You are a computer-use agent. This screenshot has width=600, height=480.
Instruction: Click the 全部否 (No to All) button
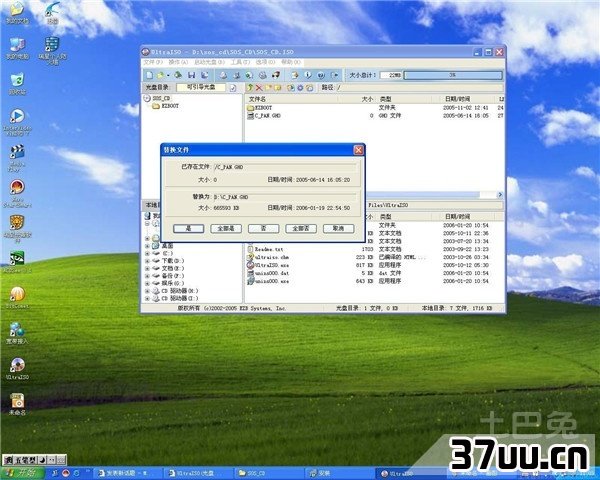301,229
